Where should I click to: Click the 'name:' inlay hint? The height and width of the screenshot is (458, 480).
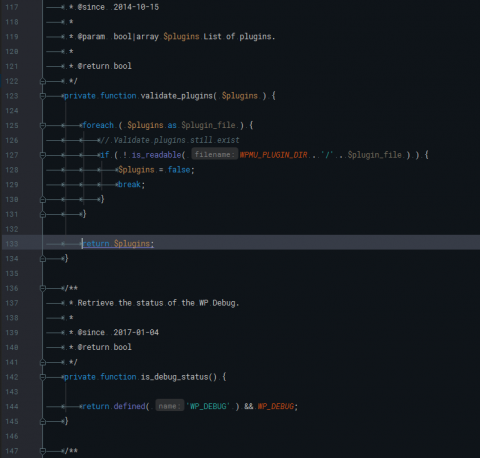tap(170, 406)
